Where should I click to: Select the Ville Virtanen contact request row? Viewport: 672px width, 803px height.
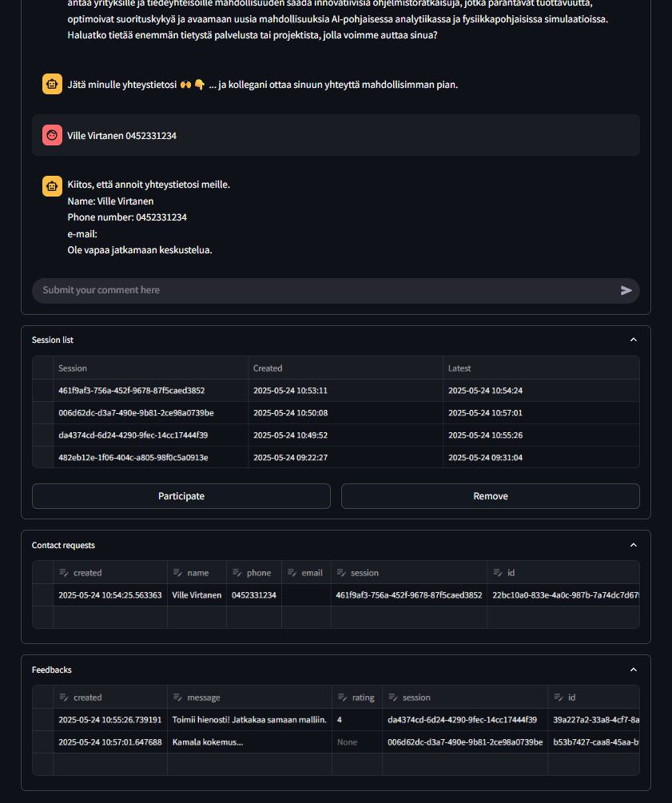tap(43, 595)
